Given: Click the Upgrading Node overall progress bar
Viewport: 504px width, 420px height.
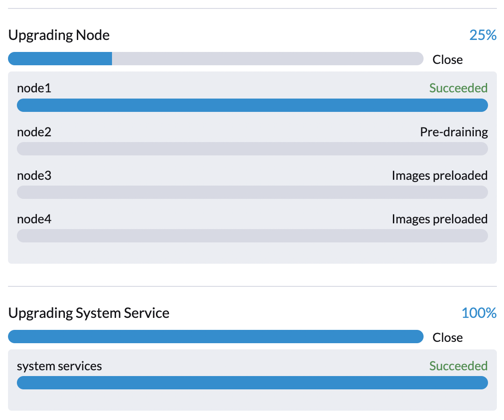Looking at the screenshot, I should (x=216, y=58).
